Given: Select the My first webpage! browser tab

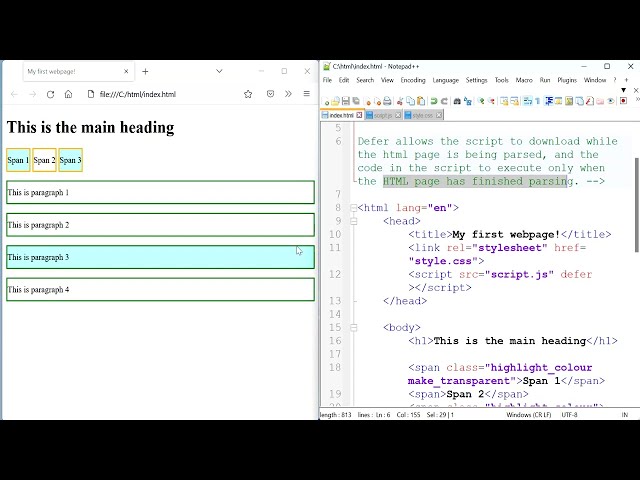Looking at the screenshot, I should click(78, 71).
